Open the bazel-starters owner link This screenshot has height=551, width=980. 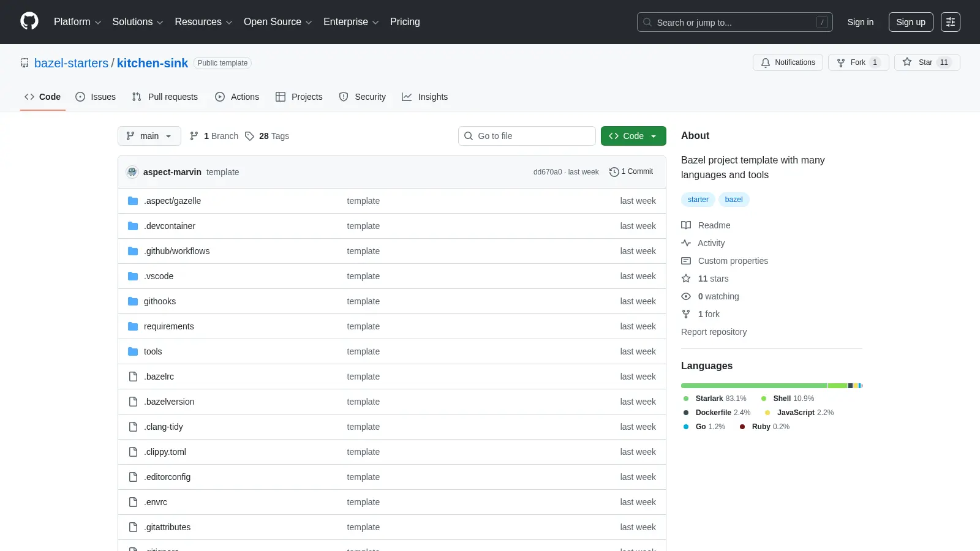71,63
